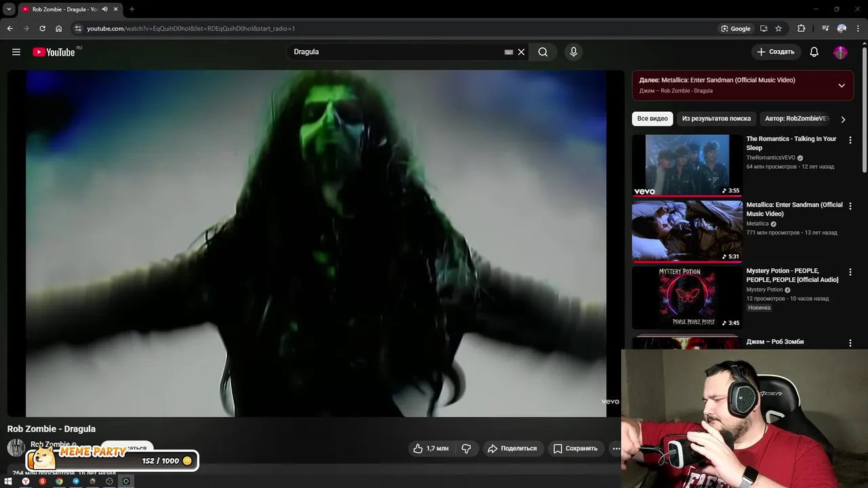Open Rob Zombie channel avatar
This screenshot has height=488, width=868.
pyautogui.click(x=16, y=447)
